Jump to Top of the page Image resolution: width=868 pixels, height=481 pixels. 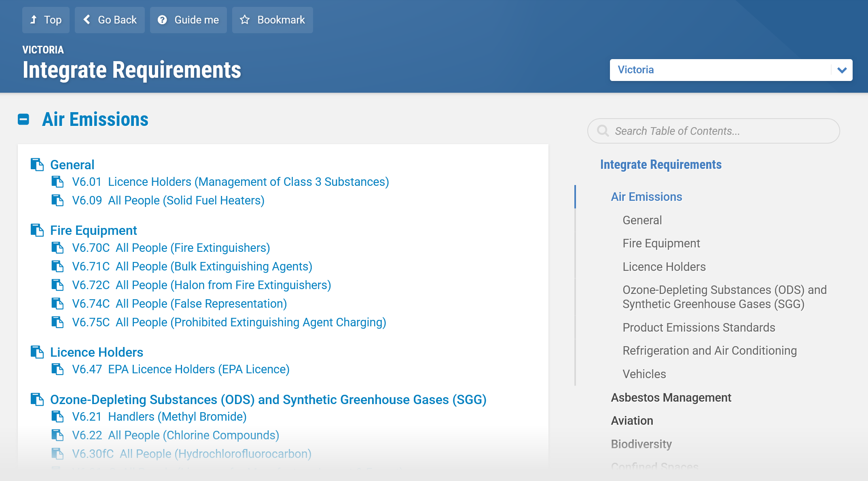46,20
